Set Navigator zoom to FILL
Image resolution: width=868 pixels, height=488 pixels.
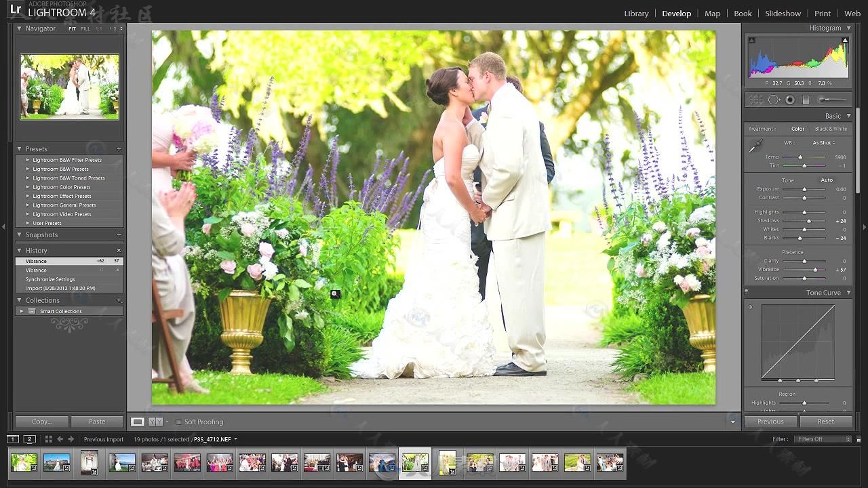point(85,29)
